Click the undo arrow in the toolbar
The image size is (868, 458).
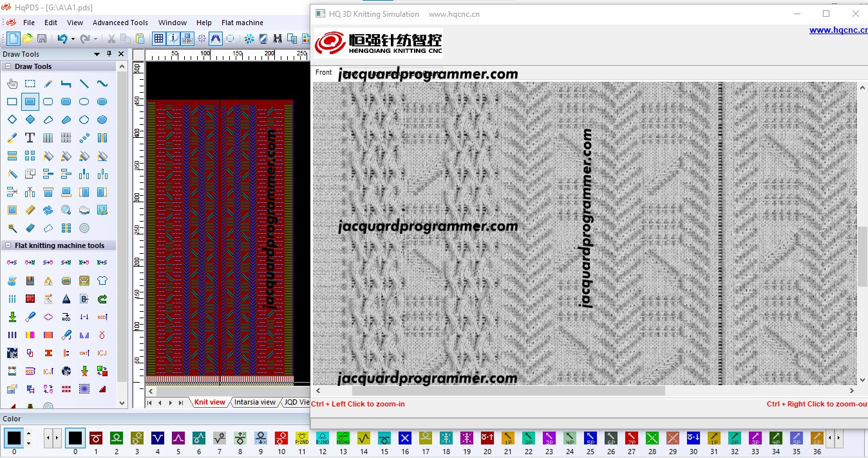62,39
